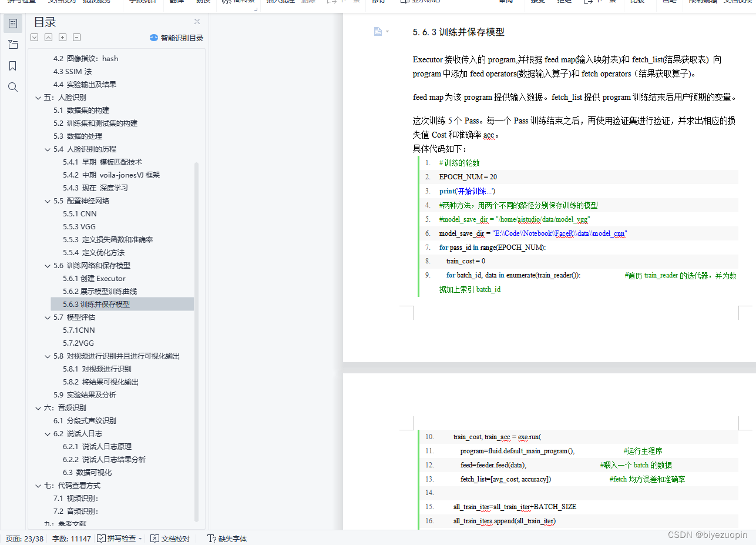
Task: Click the document heading 5.6.3 训练并保存模型
Action: click(459, 32)
